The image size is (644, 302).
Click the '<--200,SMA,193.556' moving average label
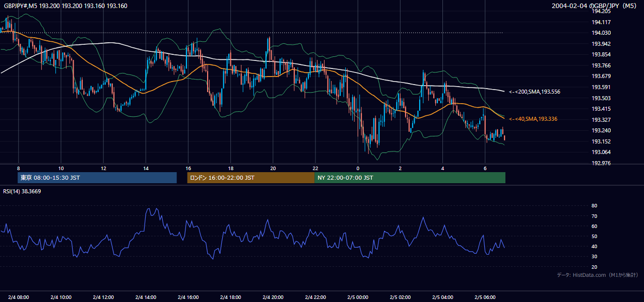(534, 92)
